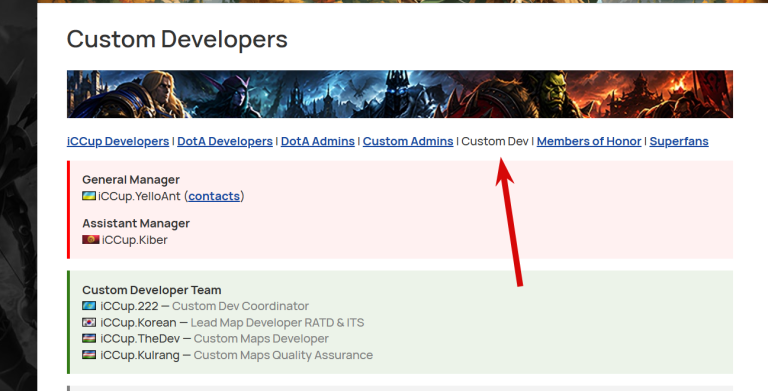This screenshot has width=768, height=391.
Task: Open the iCCup Developers link
Action: click(x=118, y=141)
